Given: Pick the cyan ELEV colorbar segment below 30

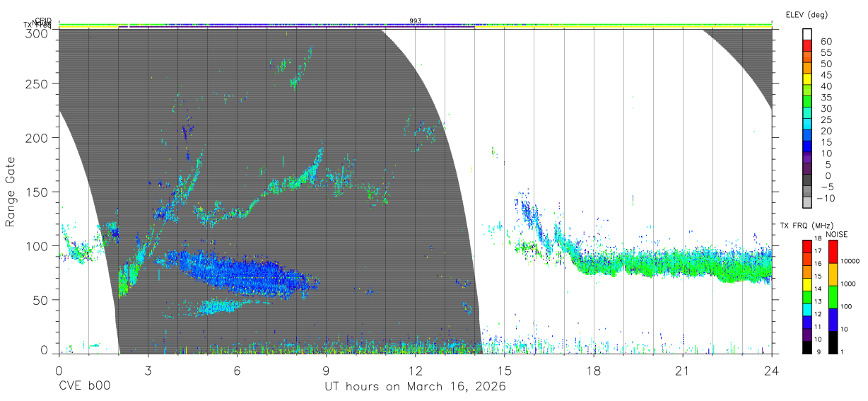Looking at the screenshot, I should point(808,113).
